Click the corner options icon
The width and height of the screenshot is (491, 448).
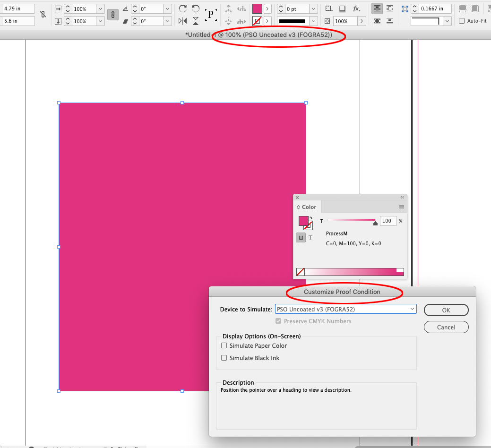[328, 8]
